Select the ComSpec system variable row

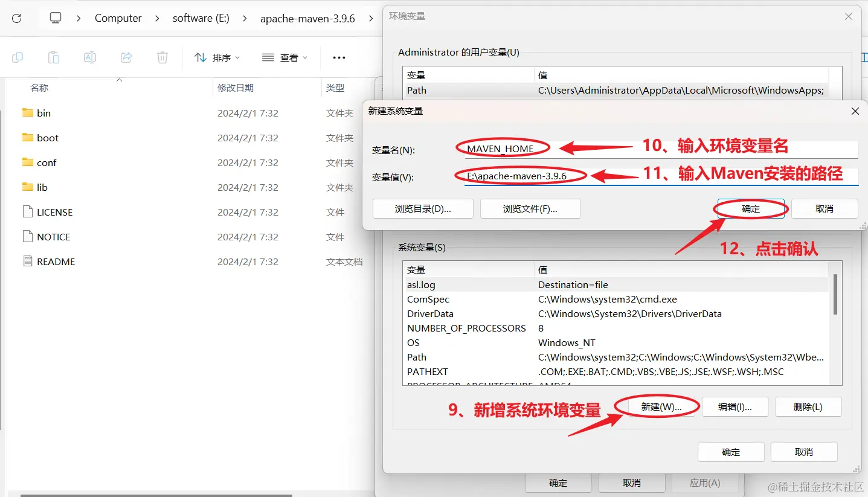click(616, 299)
